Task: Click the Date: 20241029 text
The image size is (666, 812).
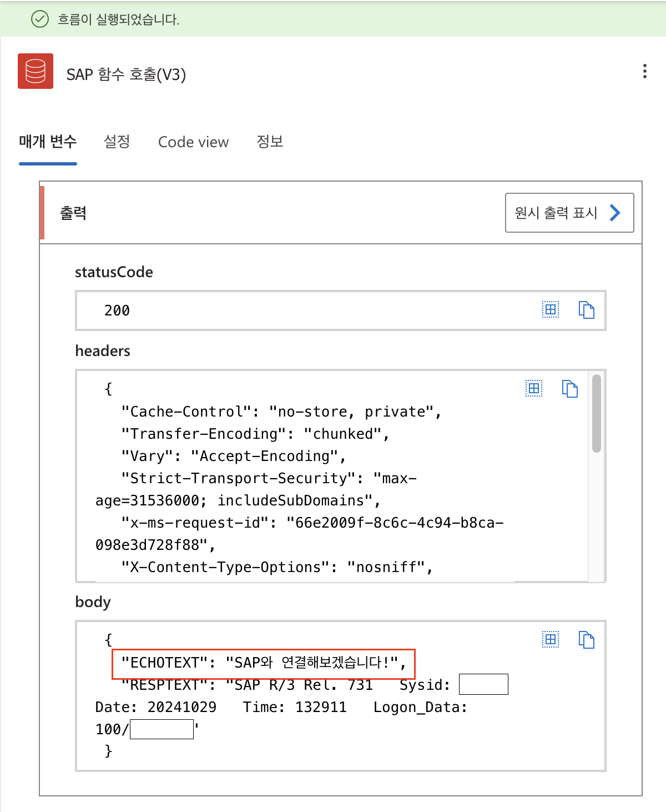Action: [x=156, y=707]
